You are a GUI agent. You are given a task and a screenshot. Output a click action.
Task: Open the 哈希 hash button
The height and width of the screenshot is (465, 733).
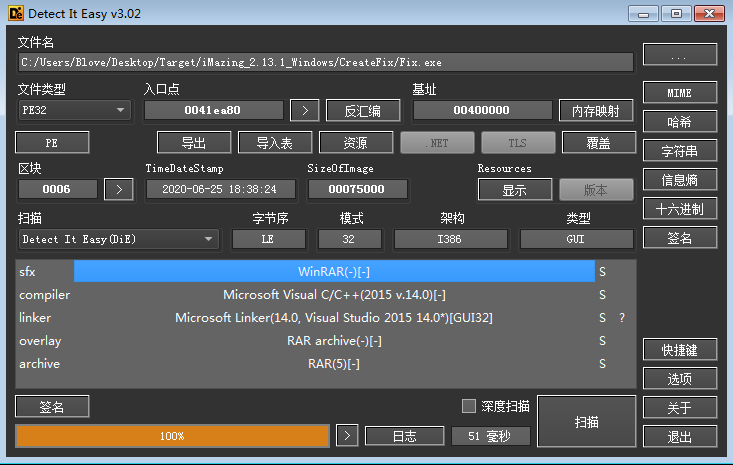tap(680, 122)
